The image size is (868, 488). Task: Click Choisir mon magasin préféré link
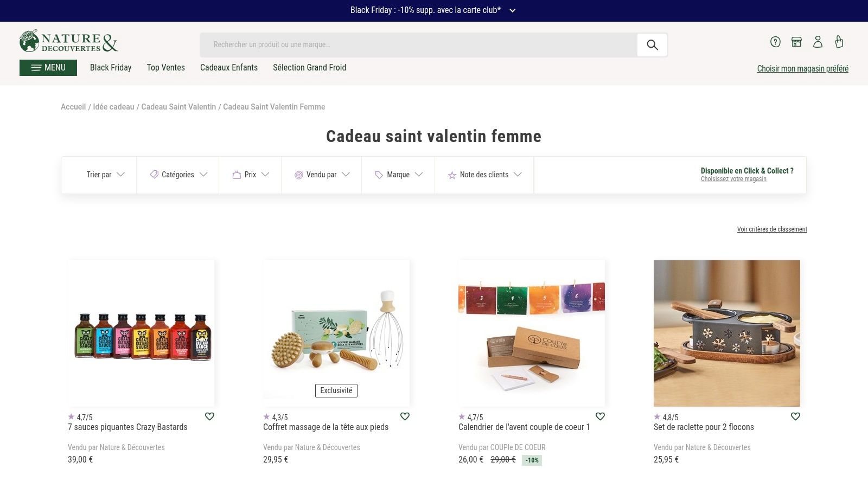[x=803, y=68]
